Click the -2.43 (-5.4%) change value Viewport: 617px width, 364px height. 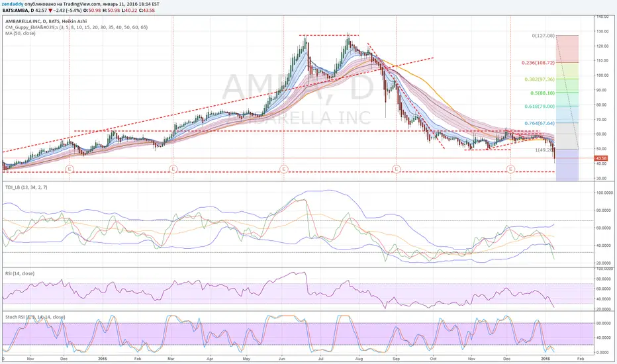(x=68, y=10)
